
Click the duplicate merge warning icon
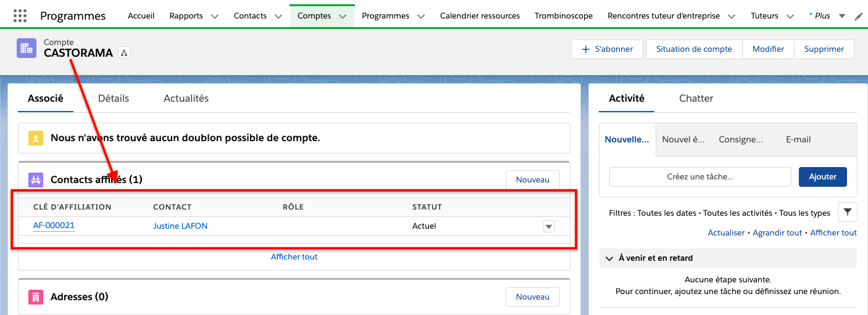[x=36, y=138]
